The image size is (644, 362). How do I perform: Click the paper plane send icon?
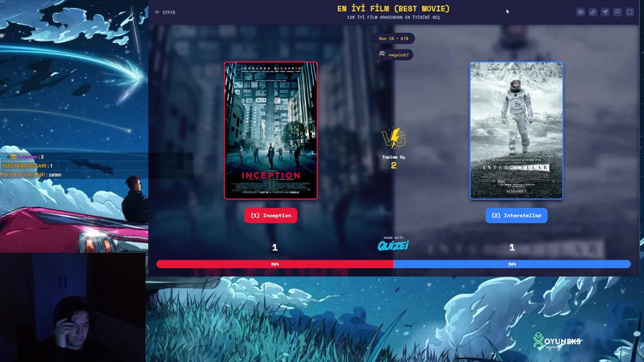605,12
